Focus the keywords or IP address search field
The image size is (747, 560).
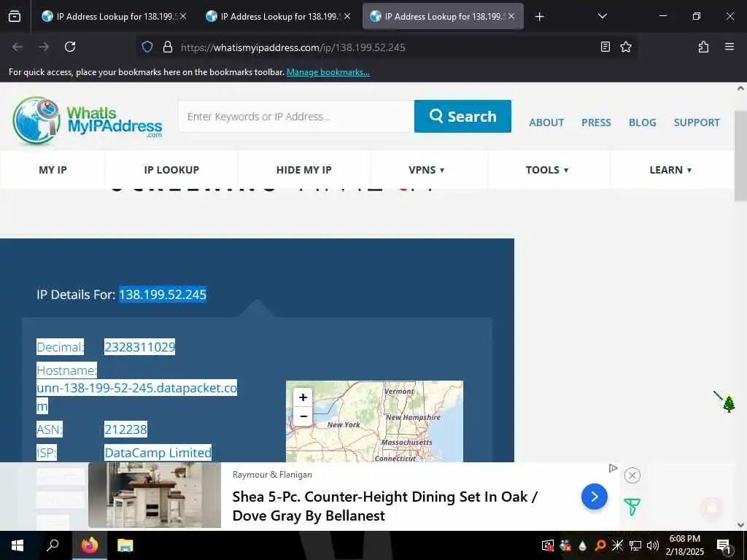[x=296, y=117]
